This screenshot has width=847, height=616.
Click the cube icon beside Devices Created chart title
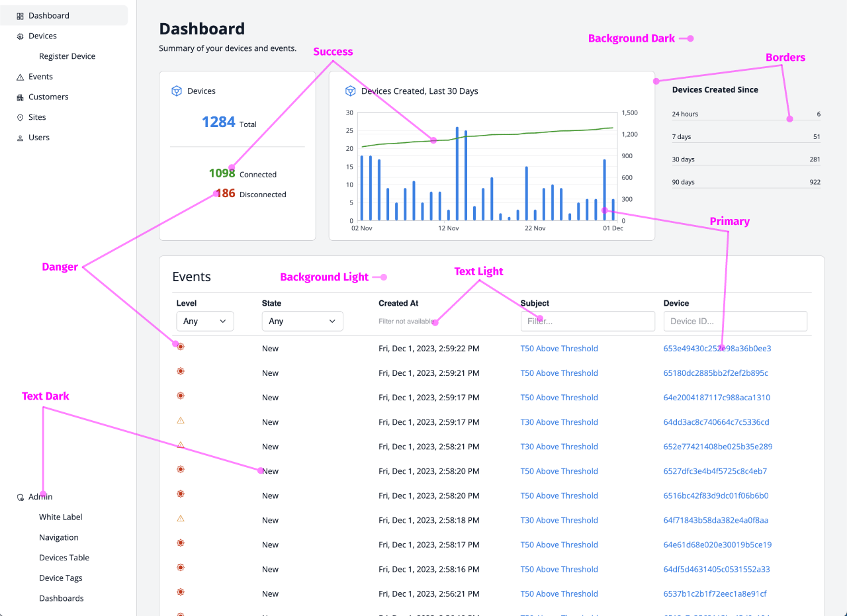(x=350, y=91)
